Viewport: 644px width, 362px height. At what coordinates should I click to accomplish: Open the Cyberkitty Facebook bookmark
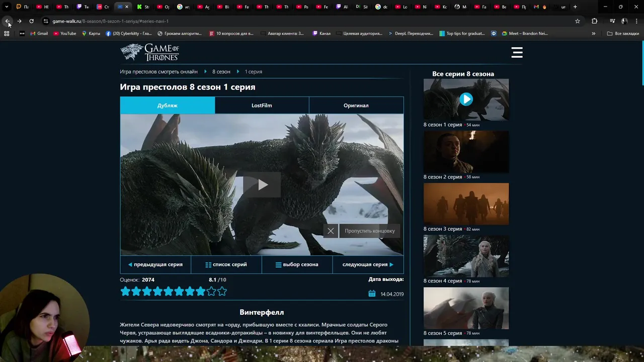[129, 34]
